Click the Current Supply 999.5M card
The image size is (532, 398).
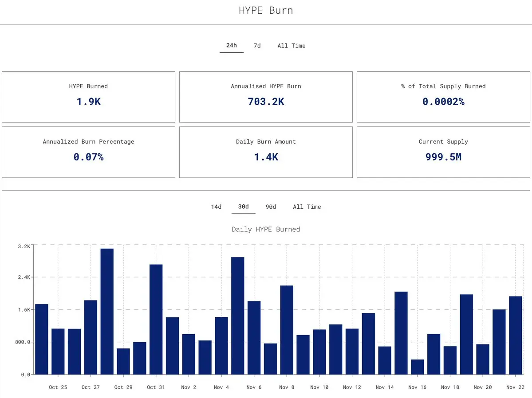[x=443, y=152]
